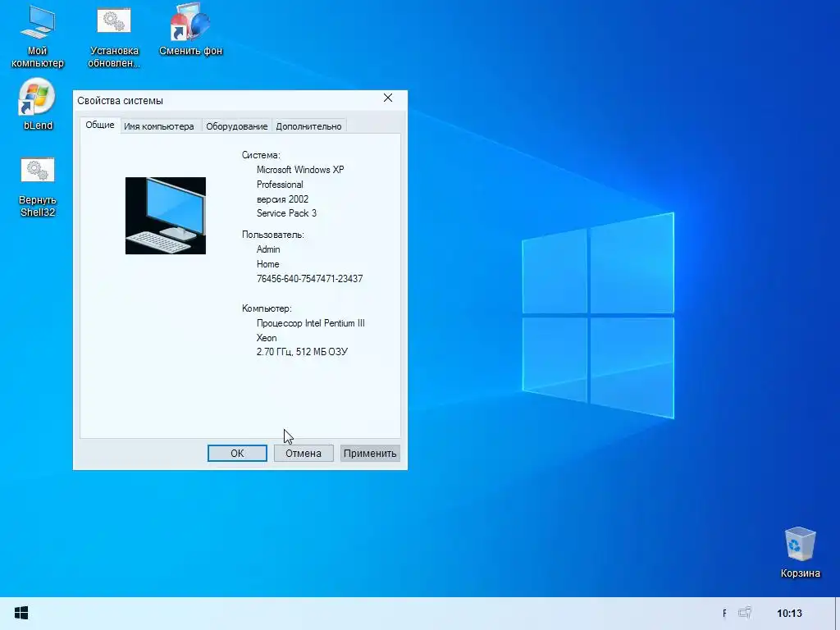
Task: Select the Установка обновлен... desktop icon
Action: pyautogui.click(x=113, y=36)
